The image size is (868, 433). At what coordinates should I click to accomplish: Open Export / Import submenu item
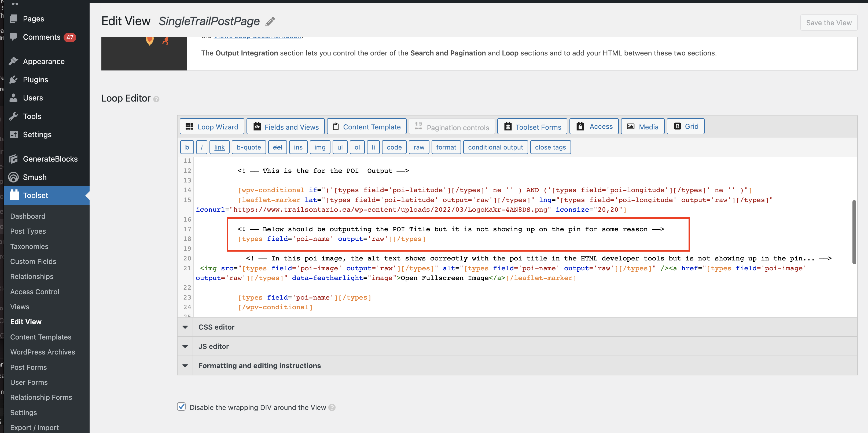point(34,427)
